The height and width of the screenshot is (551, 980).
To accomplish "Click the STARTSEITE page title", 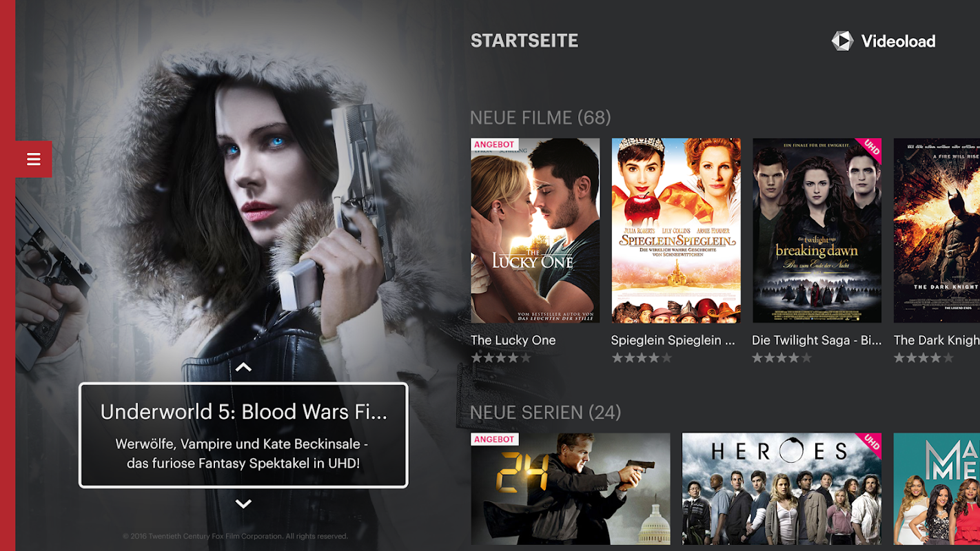I will tap(524, 41).
